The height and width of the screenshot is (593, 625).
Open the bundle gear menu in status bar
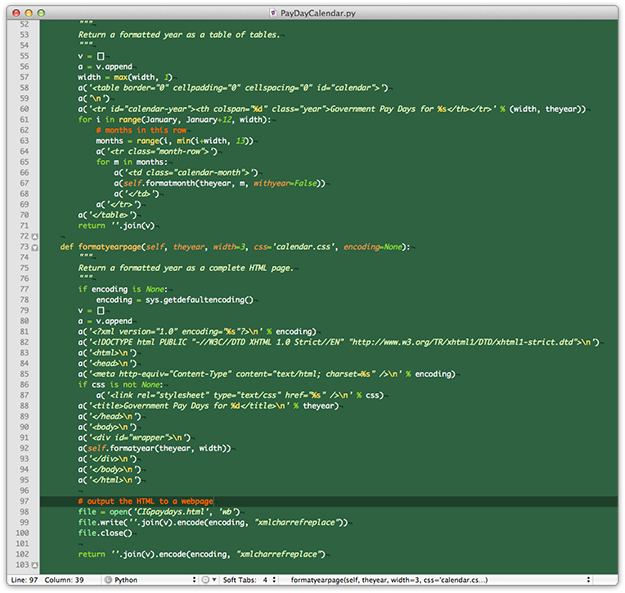(209, 580)
